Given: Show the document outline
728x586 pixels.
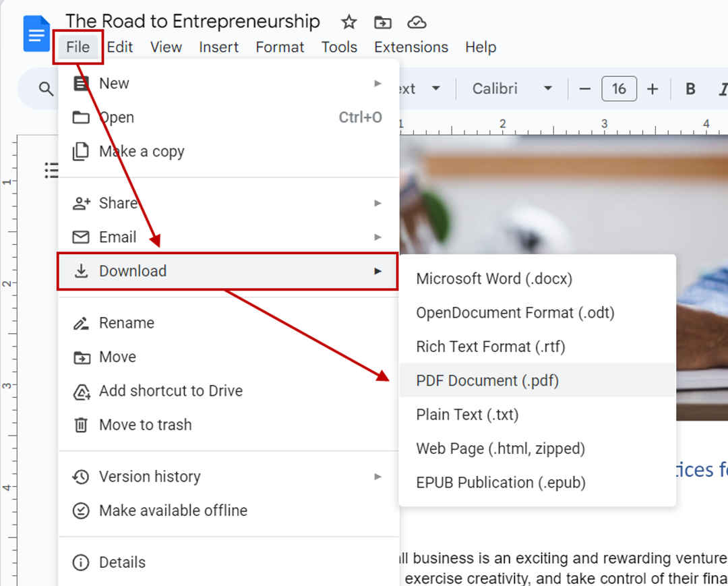Looking at the screenshot, I should point(51,170).
